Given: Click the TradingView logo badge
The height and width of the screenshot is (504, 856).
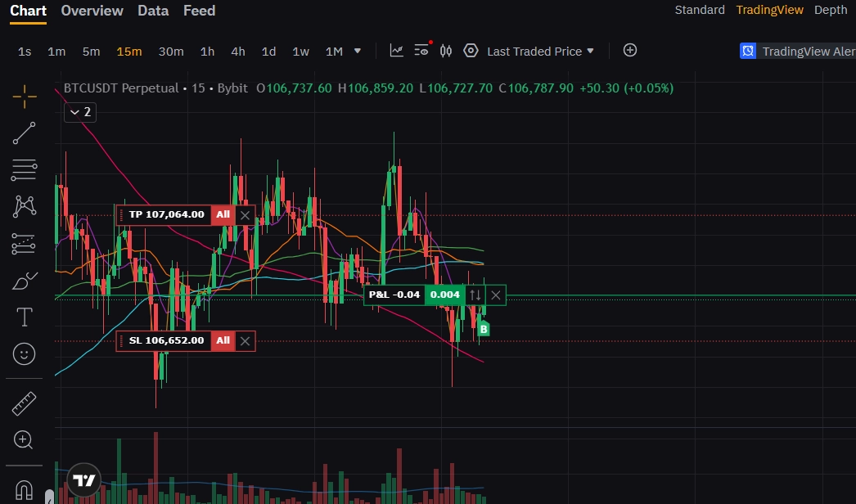Looking at the screenshot, I should (84, 480).
